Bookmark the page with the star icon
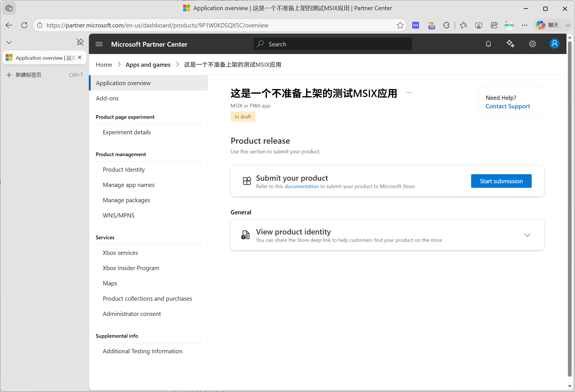The height and width of the screenshot is (392, 575). point(400,25)
